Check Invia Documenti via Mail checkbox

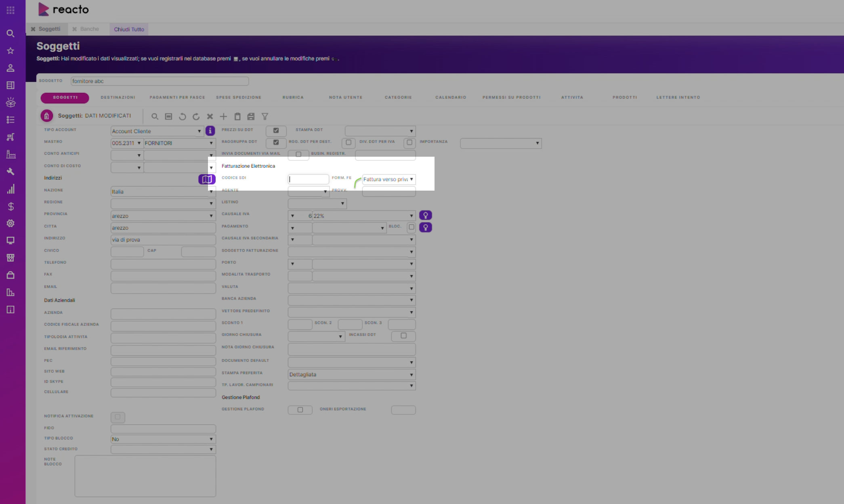pyautogui.click(x=298, y=154)
